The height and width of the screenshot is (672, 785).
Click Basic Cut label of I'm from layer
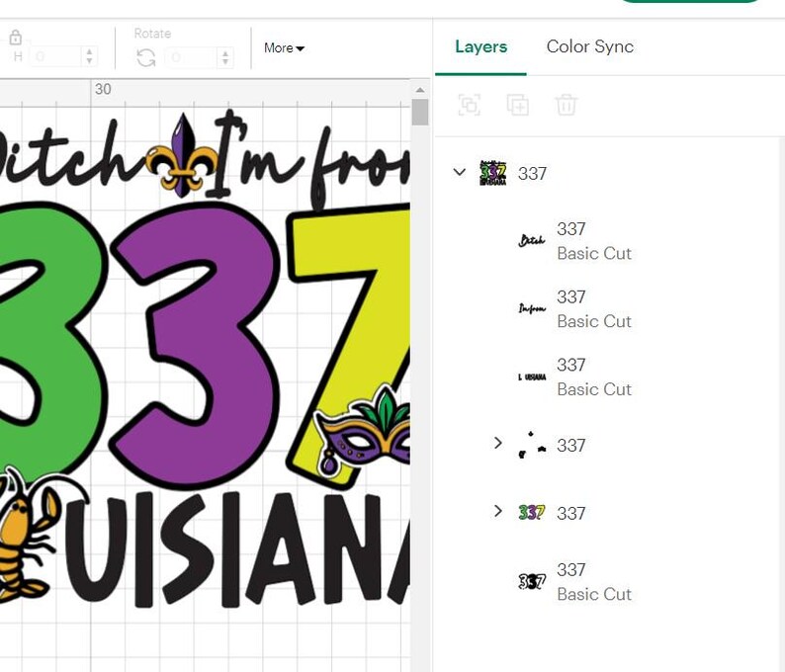click(x=594, y=321)
